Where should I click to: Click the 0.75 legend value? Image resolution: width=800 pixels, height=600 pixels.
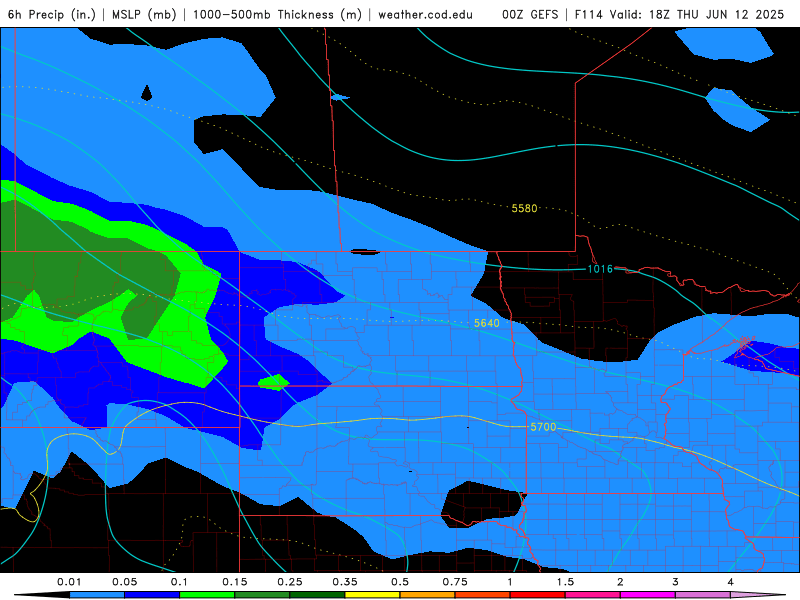coord(455,582)
